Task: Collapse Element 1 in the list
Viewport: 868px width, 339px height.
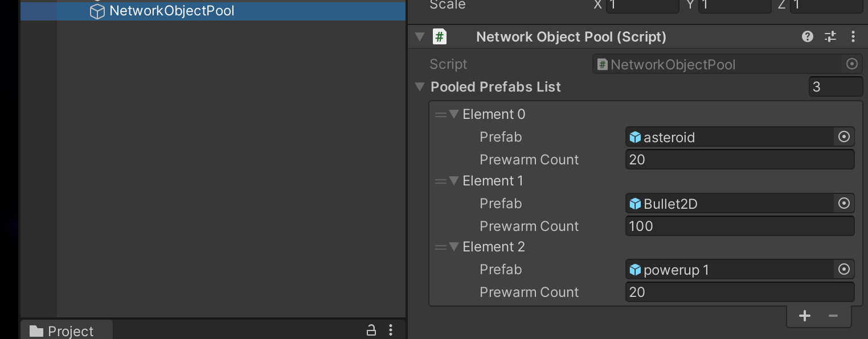Action: [x=454, y=181]
